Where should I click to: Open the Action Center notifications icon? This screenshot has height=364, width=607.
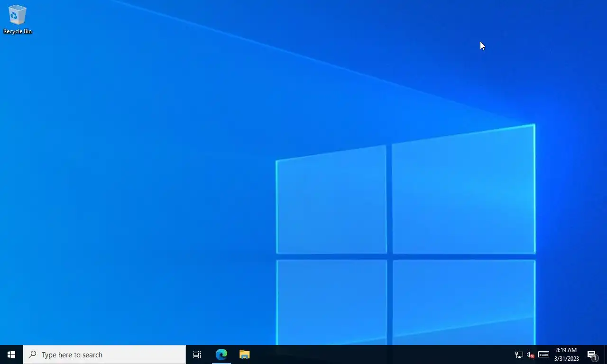[592, 355]
